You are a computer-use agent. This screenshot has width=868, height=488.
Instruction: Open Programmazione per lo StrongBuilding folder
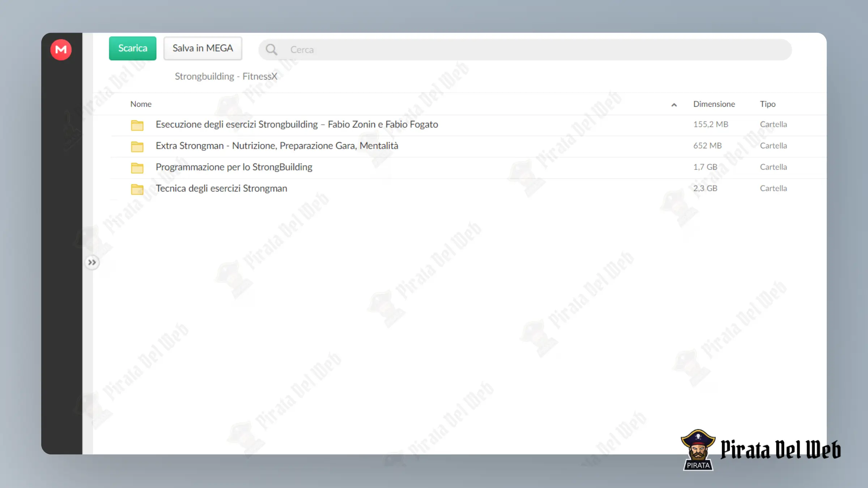tap(234, 167)
